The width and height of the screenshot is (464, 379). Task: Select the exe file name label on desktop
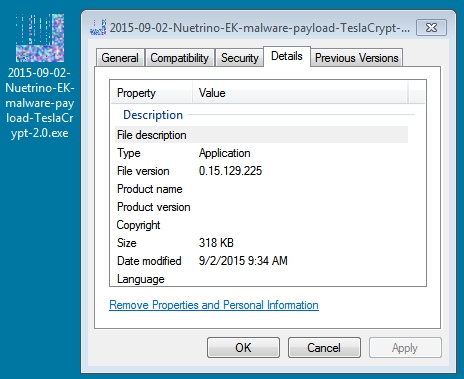[40, 103]
